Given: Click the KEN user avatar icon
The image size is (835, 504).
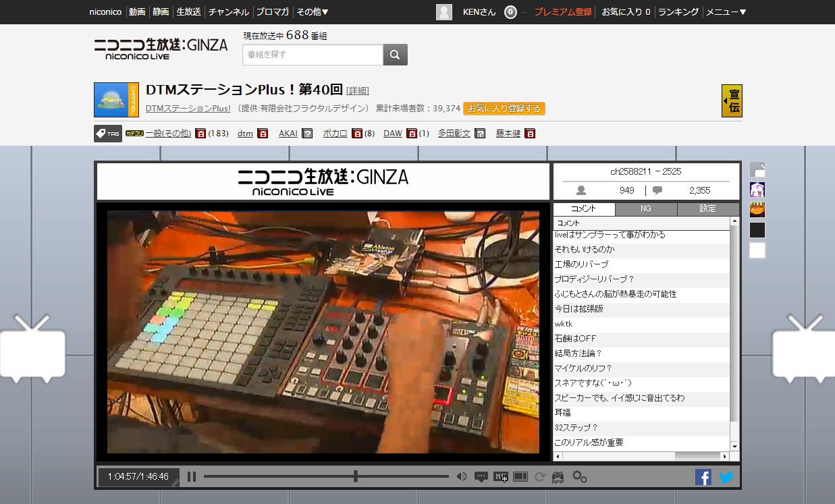Looking at the screenshot, I should (x=444, y=11).
